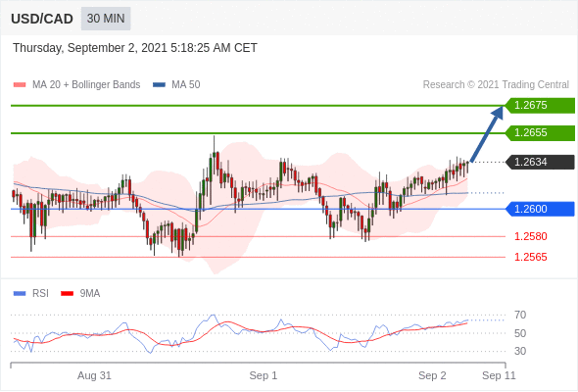Click the 1.2565 support level label
578x392 pixels.
(530, 257)
